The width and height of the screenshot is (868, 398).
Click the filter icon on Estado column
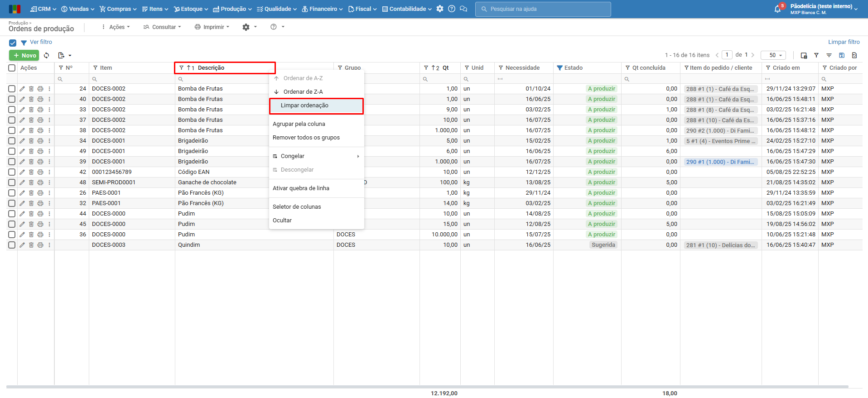point(560,68)
